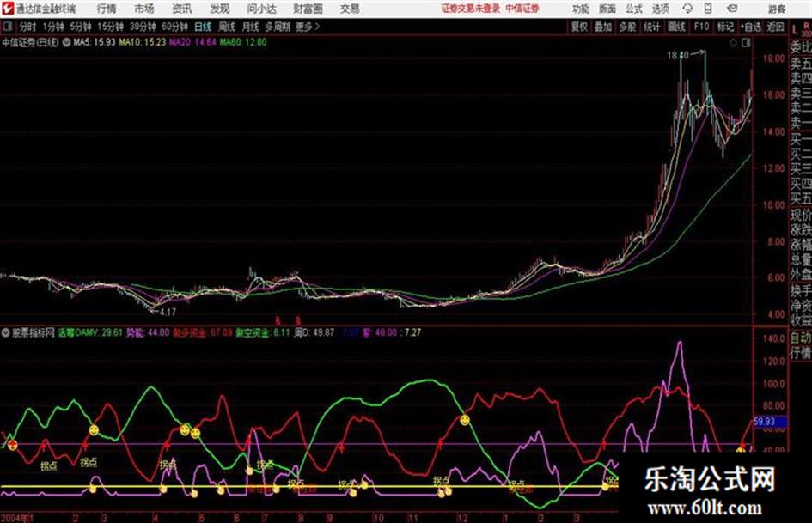This screenshot has height=523, width=812.
Task: Click the mobile phone icon
Action: 708,9
